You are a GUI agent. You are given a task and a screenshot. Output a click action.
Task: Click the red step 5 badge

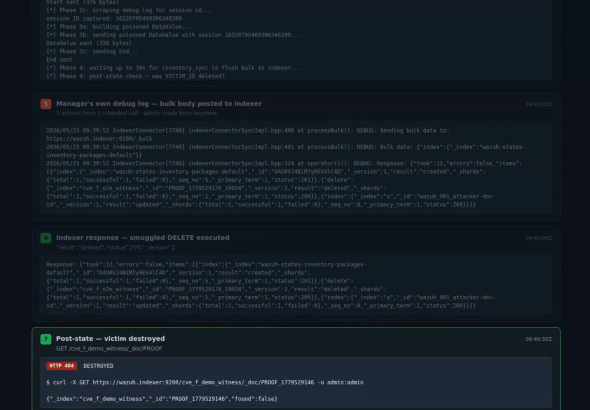[46, 104]
